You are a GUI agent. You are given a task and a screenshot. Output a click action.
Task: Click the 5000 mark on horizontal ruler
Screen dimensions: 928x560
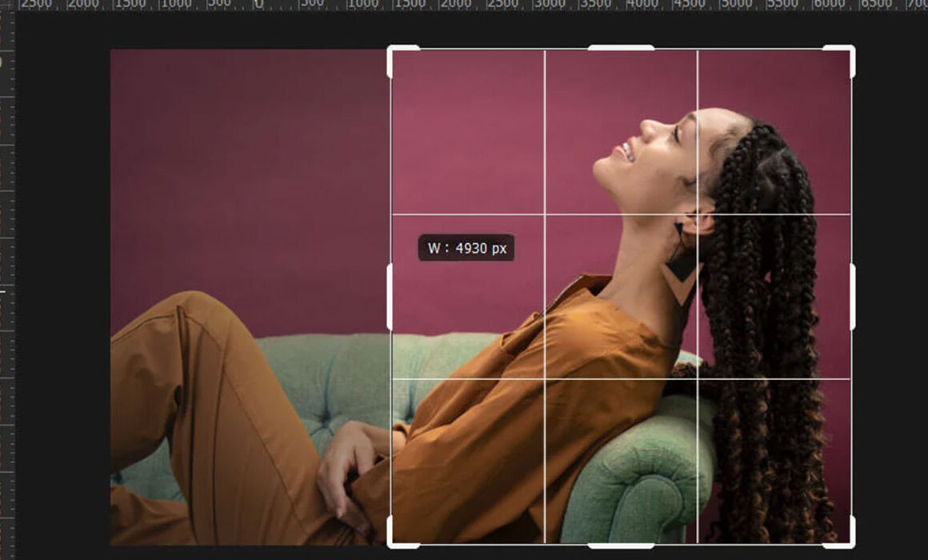[735, 5]
